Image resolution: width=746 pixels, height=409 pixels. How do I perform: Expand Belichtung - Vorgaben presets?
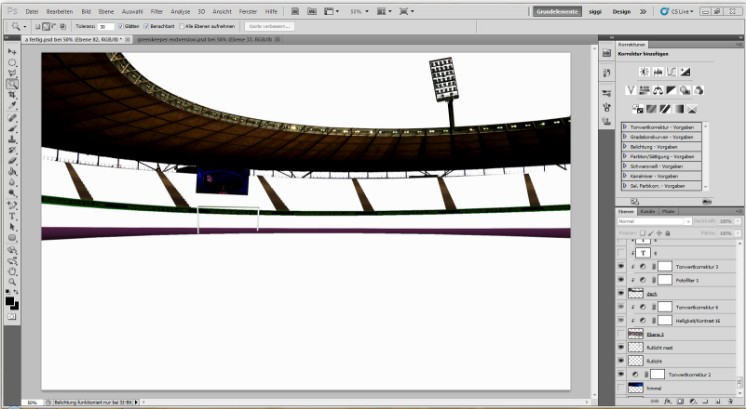tap(625, 146)
